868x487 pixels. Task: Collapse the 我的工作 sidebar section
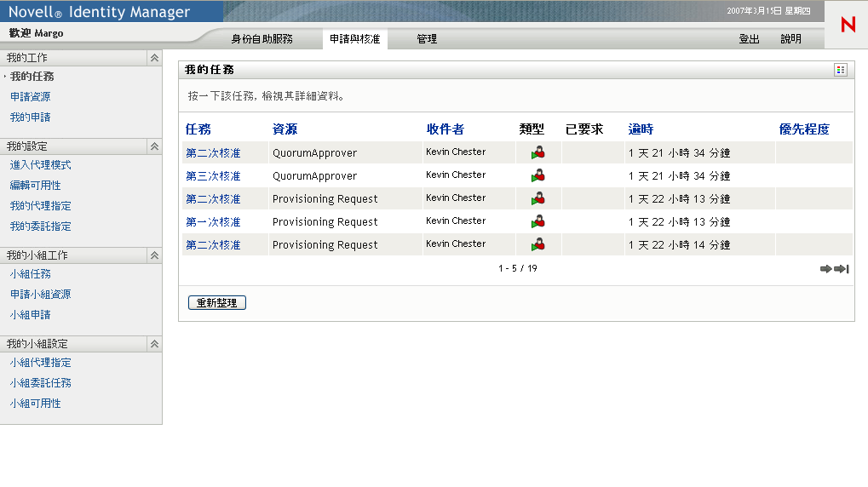point(154,58)
